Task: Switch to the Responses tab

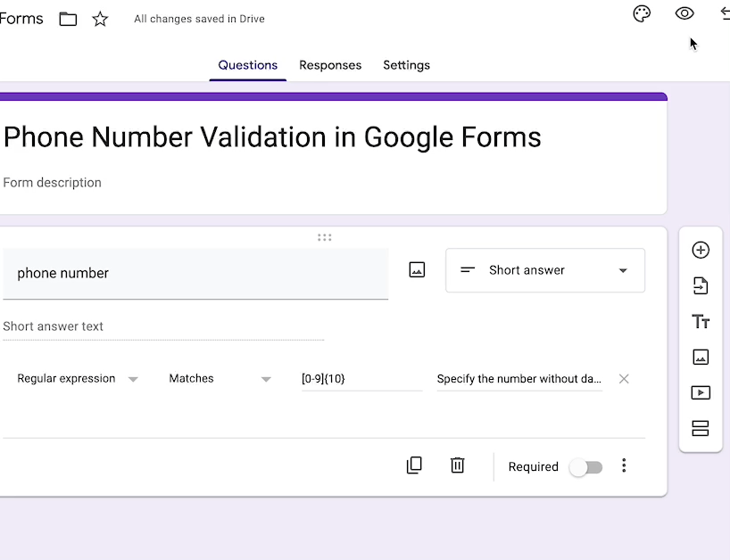Action: click(330, 65)
